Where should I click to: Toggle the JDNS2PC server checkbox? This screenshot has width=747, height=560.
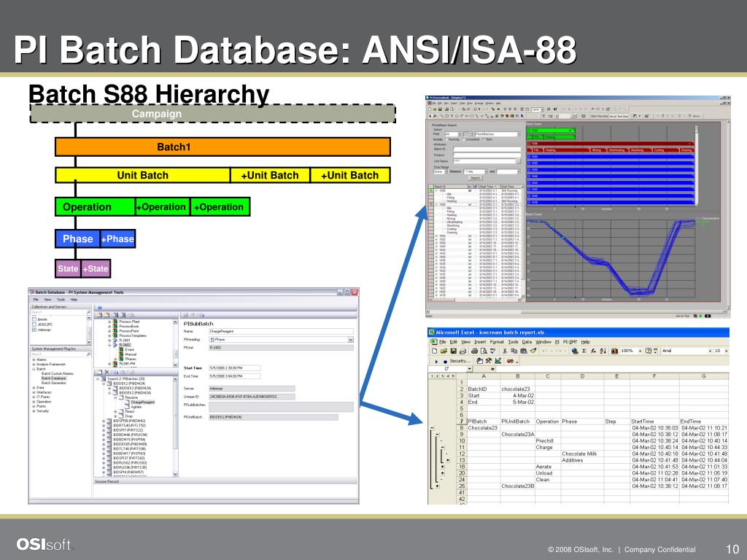34,324
